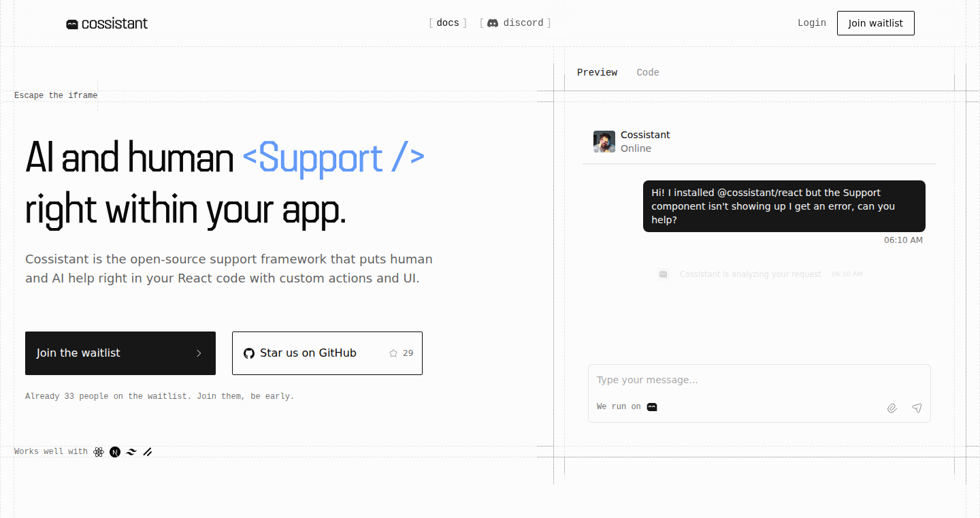
Task: Click Star us on GitHub button
Action: click(327, 353)
